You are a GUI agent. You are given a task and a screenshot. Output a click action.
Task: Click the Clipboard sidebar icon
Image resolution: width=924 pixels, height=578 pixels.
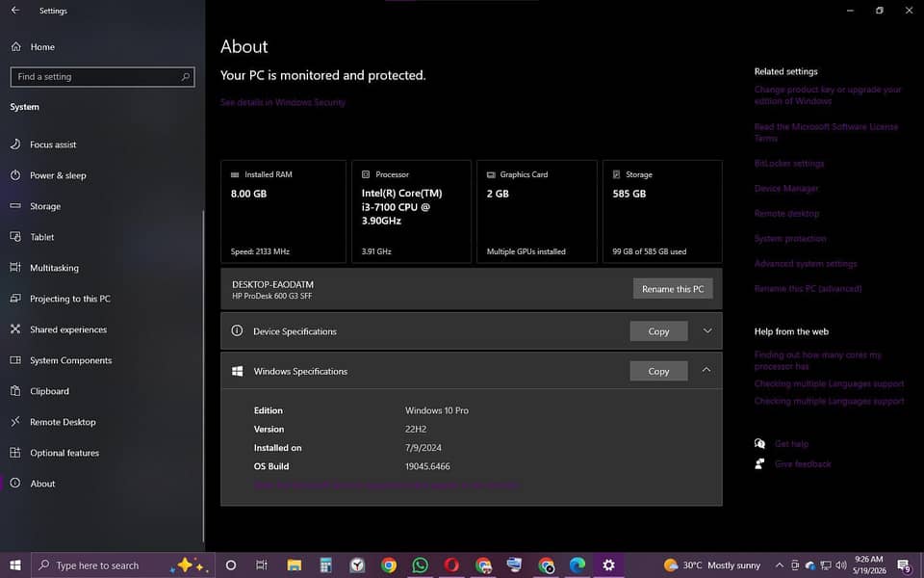pyautogui.click(x=16, y=390)
